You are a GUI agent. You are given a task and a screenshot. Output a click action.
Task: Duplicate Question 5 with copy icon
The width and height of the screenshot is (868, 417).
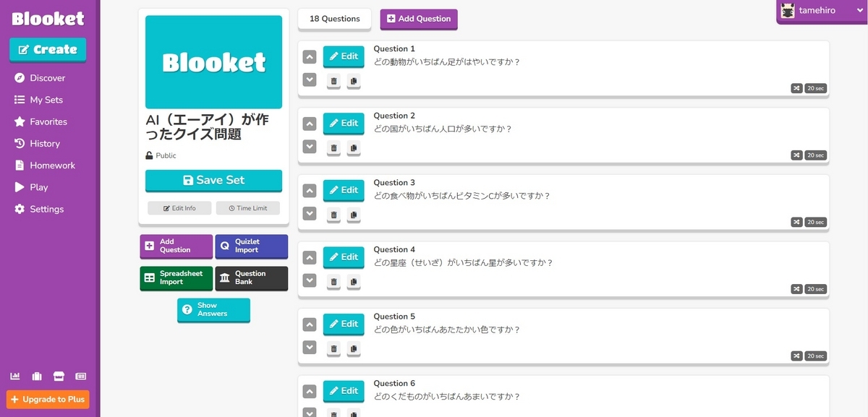coord(353,348)
